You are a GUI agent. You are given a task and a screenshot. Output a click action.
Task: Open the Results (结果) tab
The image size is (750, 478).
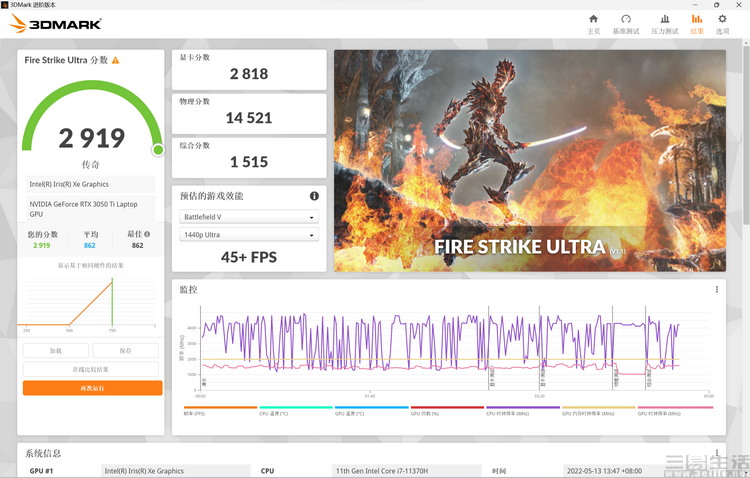point(697,24)
